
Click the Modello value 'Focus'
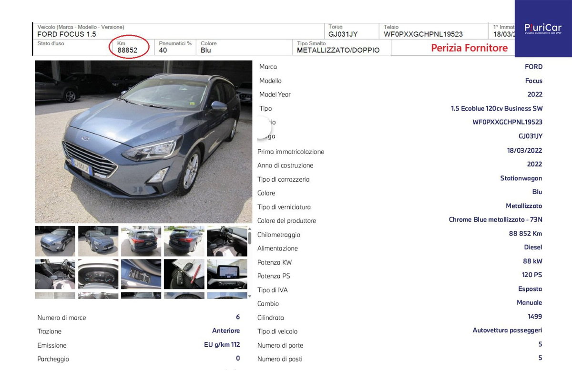click(534, 81)
